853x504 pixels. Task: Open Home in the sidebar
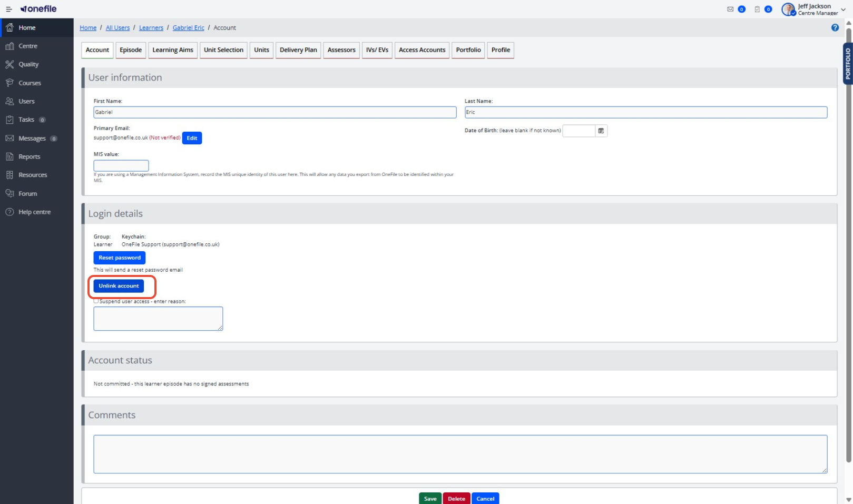[37, 27]
